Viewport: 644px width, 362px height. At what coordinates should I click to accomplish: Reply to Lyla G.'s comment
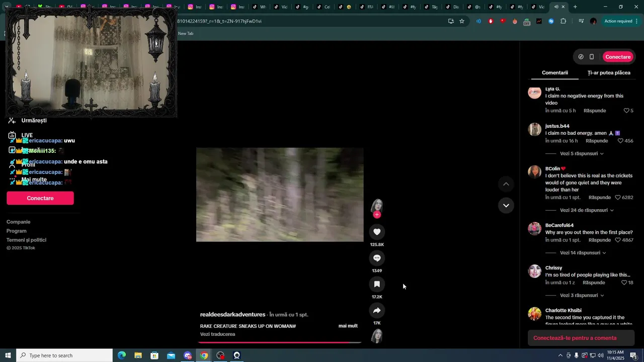(595, 111)
